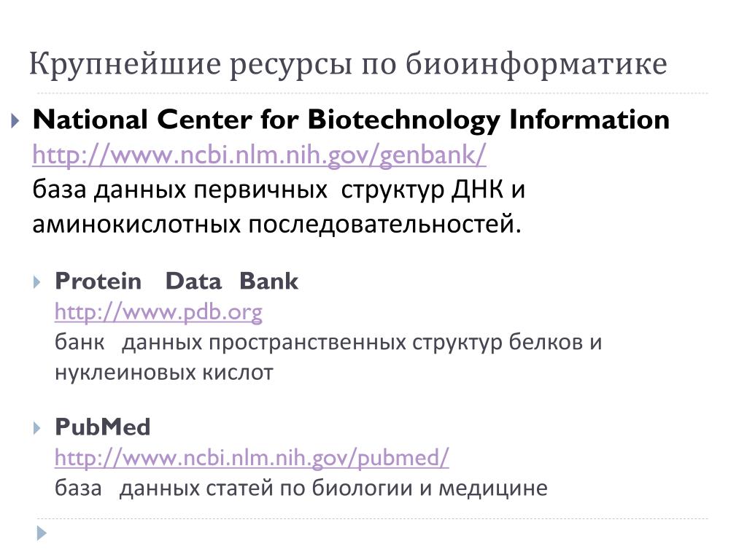Screen dimensions: 747x560
Task: Click the bullet arrow beside Protein Data Bank
Action: point(37,282)
